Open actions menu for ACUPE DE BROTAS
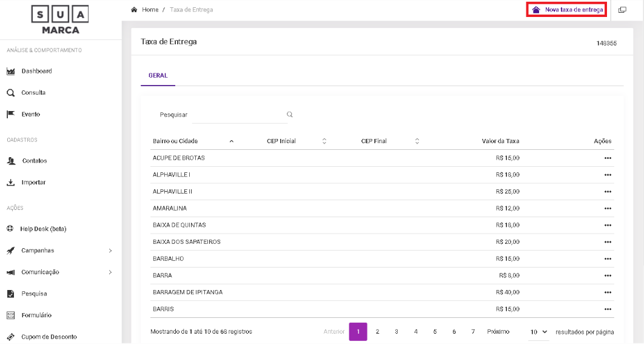Image resolution: width=644 pixels, height=344 pixels. (x=608, y=158)
